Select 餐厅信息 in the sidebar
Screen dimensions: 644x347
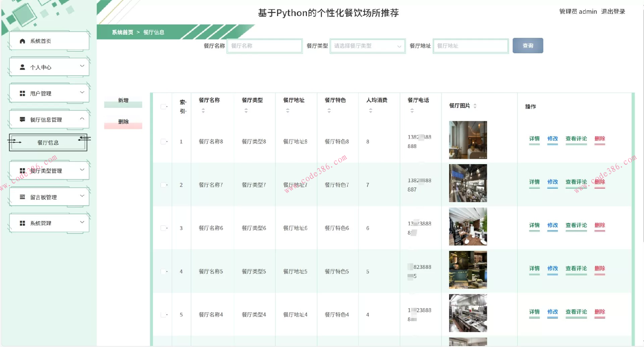48,142
